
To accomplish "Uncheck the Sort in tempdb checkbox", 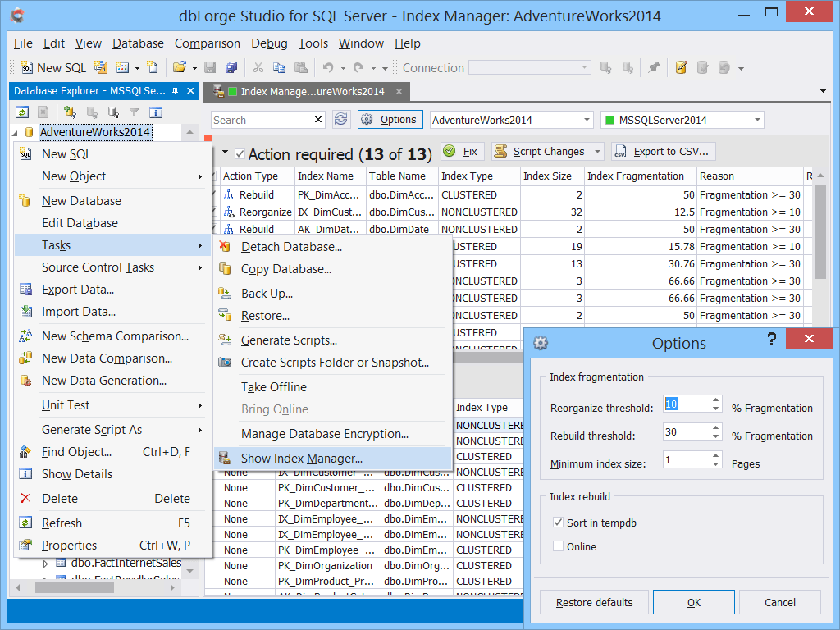I will [x=558, y=523].
